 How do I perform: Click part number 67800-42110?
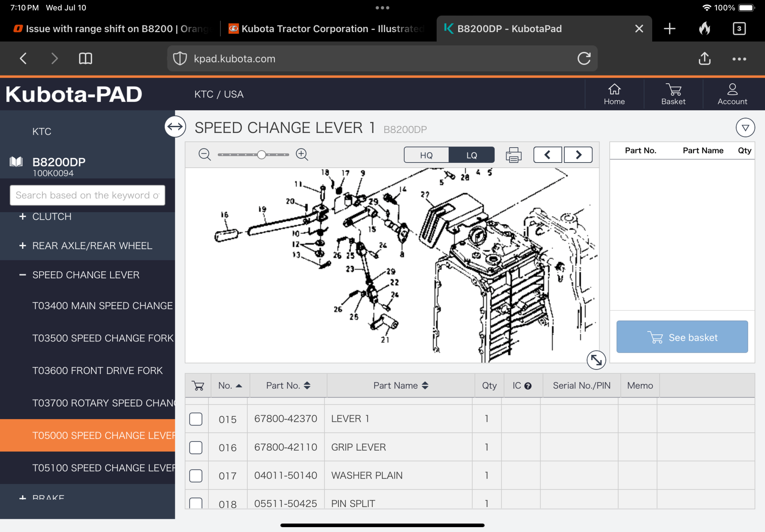pos(286,447)
